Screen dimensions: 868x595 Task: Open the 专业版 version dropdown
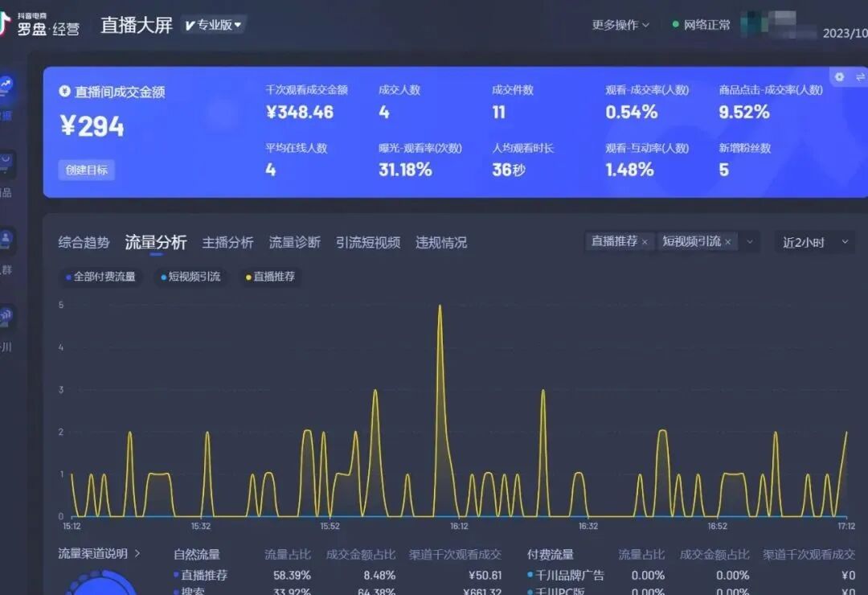click(213, 25)
